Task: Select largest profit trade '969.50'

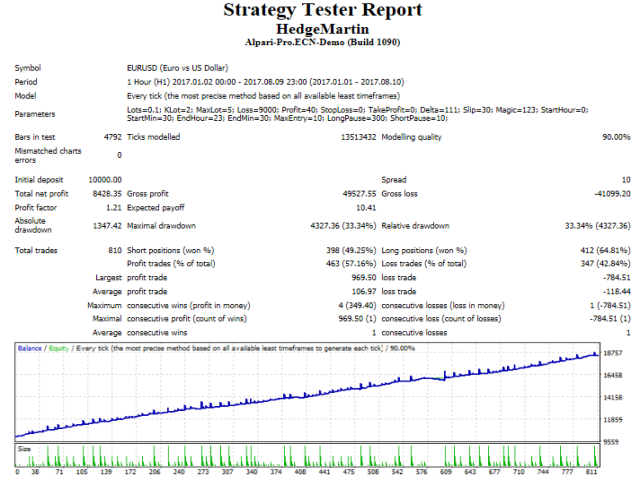Action: 364,278
